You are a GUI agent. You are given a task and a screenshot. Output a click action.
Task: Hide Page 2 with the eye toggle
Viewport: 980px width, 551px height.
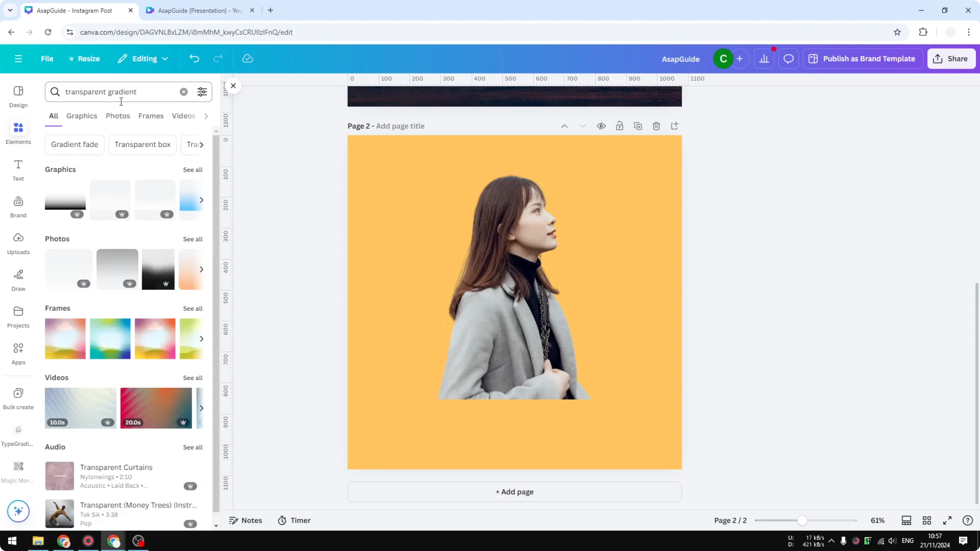601,125
